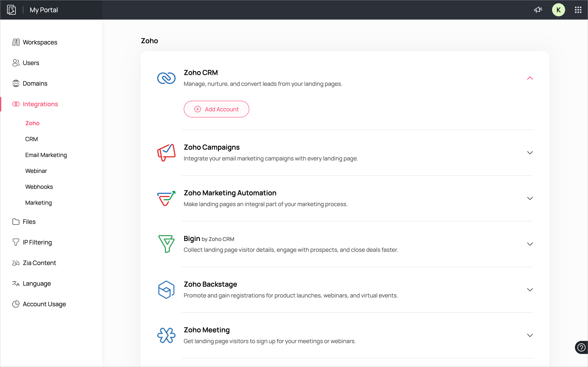Collapse the Zoho CRM section
The image size is (588, 367).
pos(530,78)
